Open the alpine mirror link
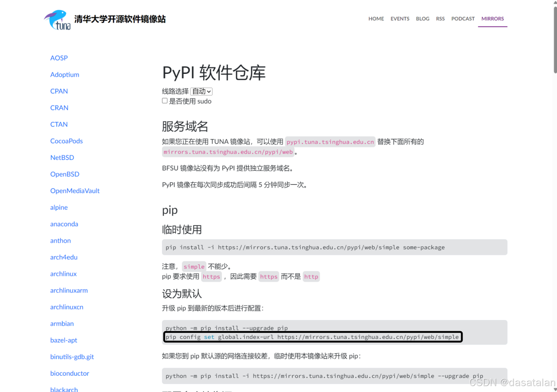 point(59,208)
